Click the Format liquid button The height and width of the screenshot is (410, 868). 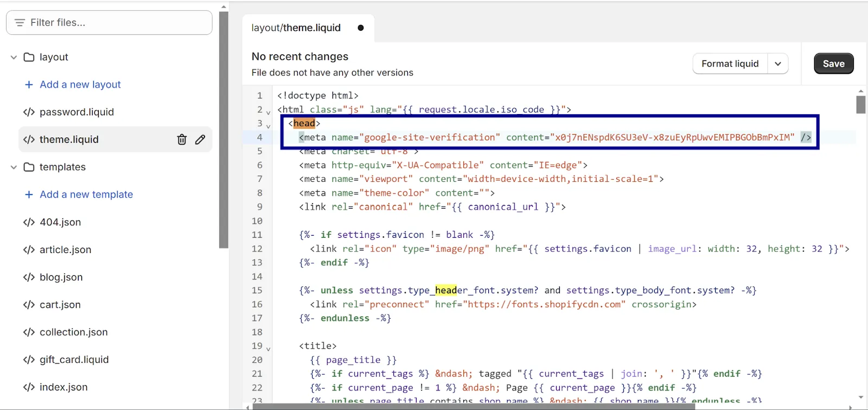tap(730, 64)
